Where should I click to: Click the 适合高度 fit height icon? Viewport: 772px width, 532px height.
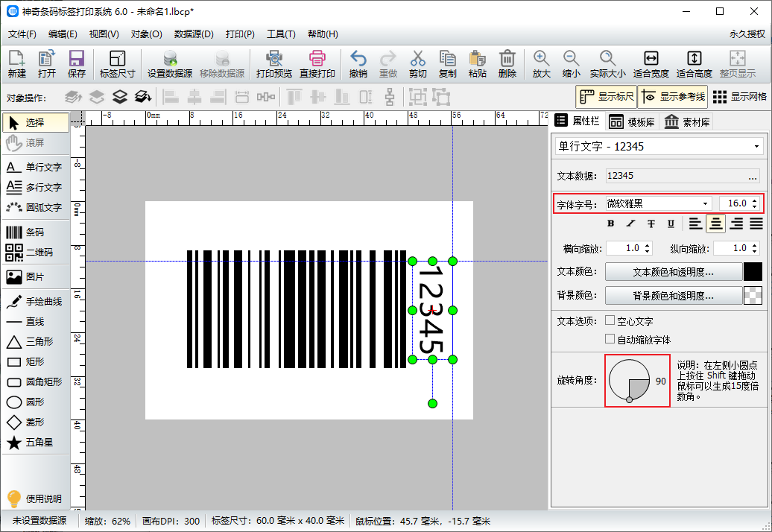click(x=695, y=64)
